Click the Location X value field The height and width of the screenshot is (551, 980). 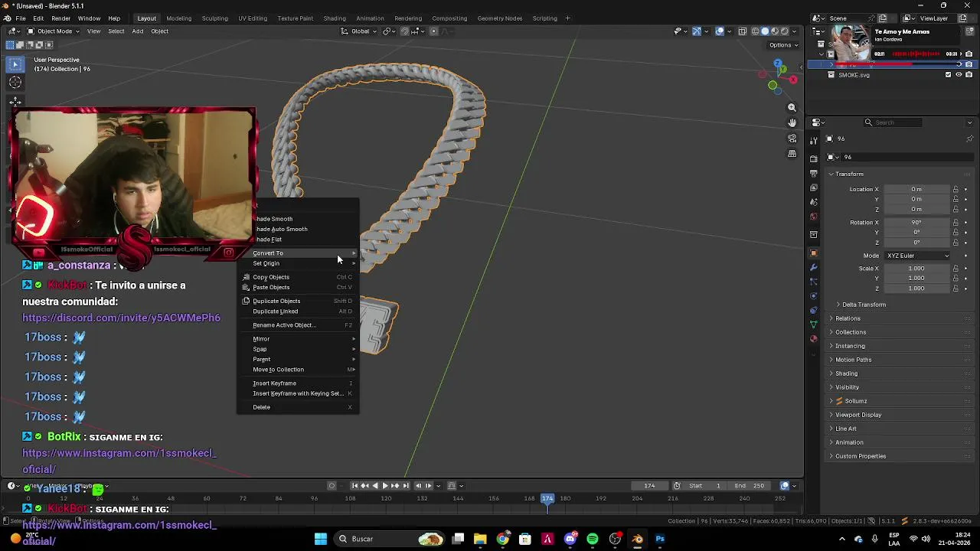[916, 189]
